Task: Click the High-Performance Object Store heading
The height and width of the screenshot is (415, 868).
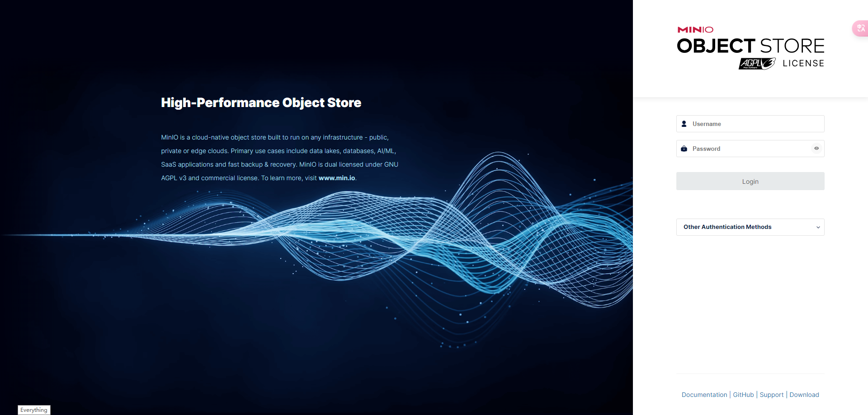Action: click(x=261, y=103)
